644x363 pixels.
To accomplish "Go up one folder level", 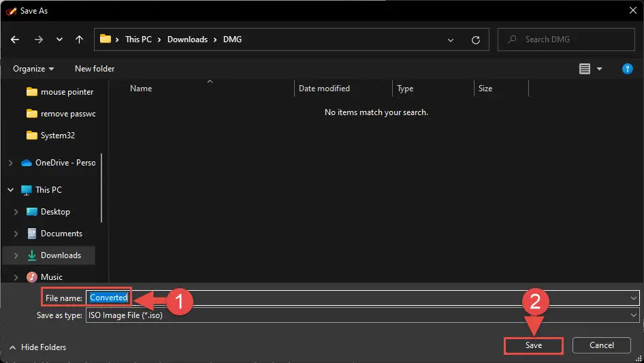I will 79,40.
